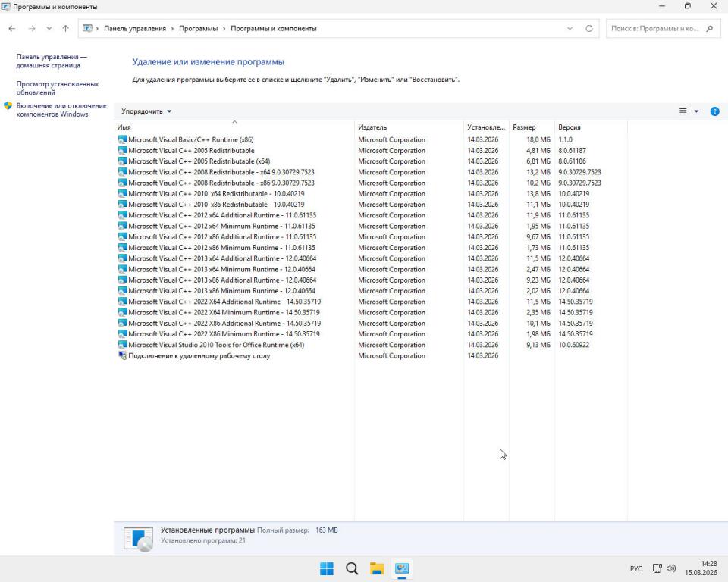Viewport: 728px width, 582px height.
Task: Click the Программы breadcrumb in the address bar
Action: coord(198,29)
